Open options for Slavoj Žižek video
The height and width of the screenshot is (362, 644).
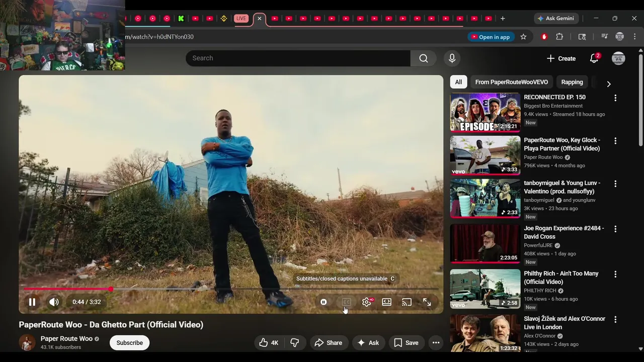coord(615,319)
